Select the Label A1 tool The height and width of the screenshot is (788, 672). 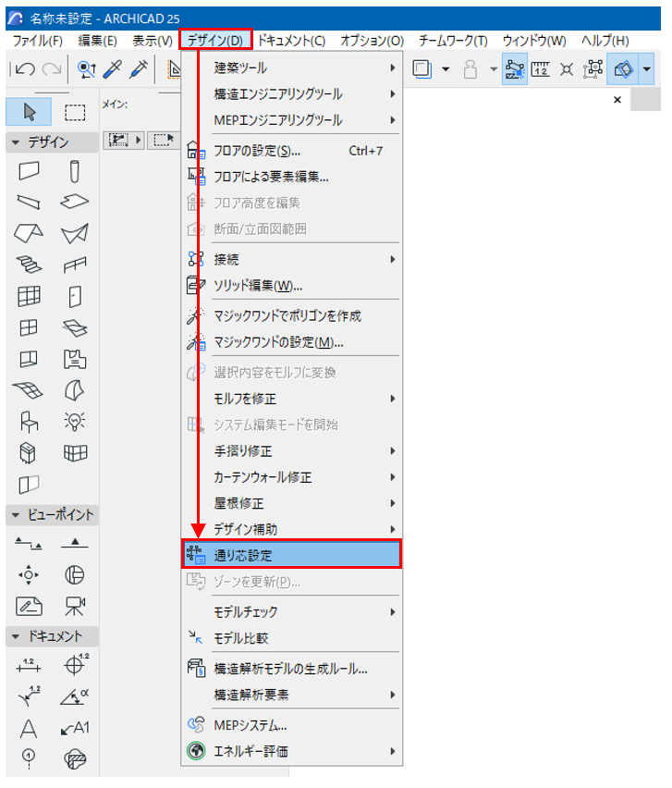[x=75, y=728]
